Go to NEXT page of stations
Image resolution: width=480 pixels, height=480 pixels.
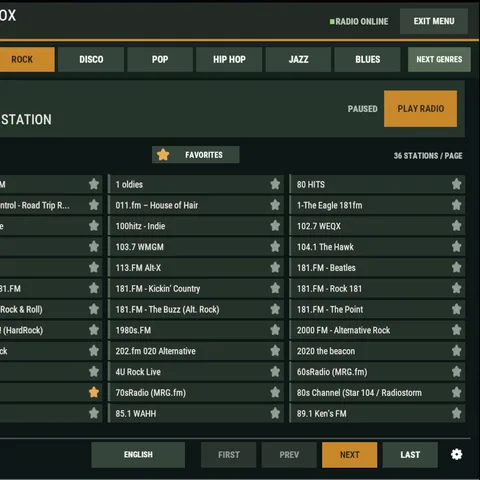[350, 455]
